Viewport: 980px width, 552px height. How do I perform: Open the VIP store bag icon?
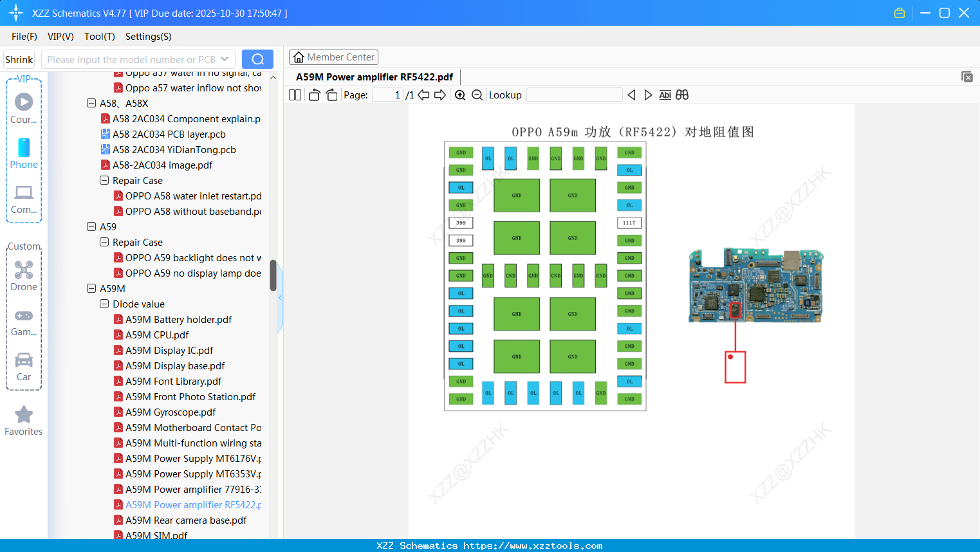(x=900, y=13)
